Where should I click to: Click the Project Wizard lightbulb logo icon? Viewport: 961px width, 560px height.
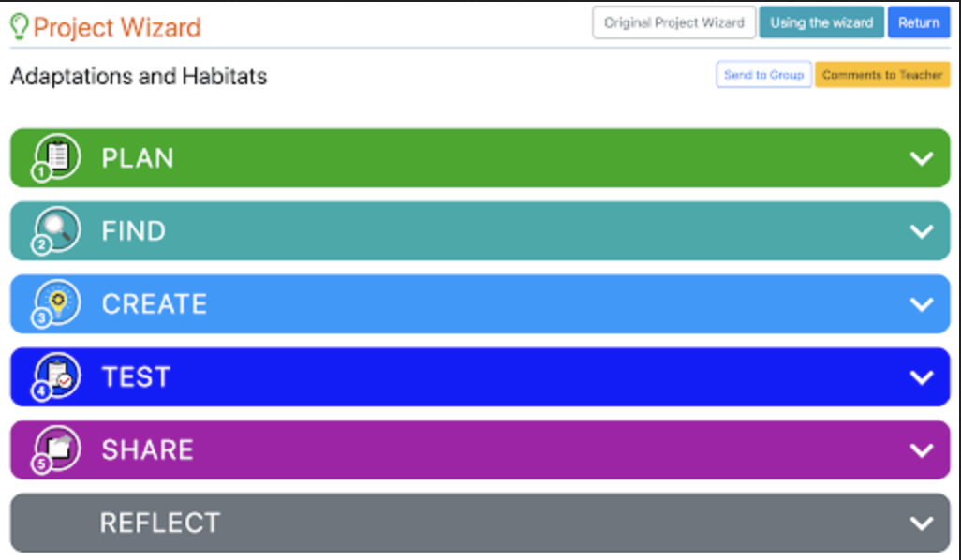pos(20,26)
